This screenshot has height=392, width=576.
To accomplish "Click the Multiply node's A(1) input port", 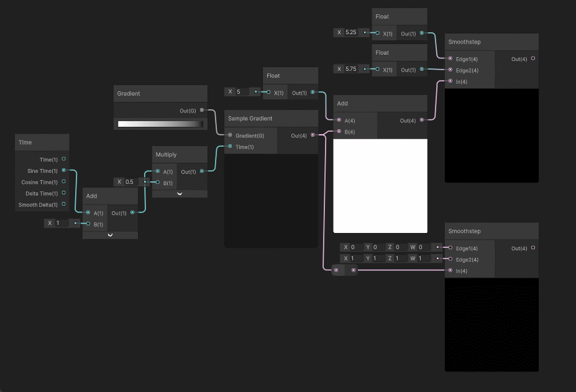I will (x=158, y=171).
